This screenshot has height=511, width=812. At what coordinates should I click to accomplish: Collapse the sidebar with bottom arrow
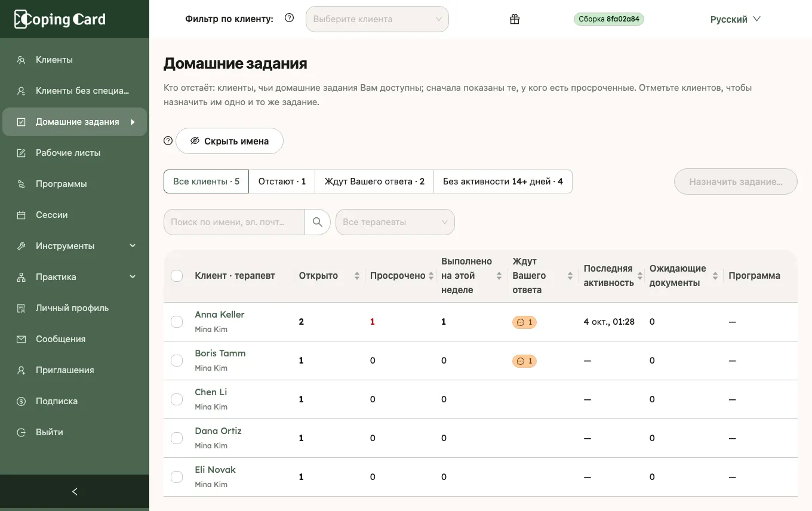coord(75,492)
